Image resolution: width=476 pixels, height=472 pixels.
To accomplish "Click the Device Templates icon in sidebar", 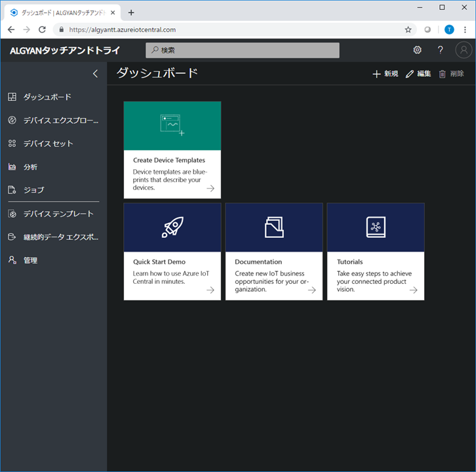I will tap(12, 214).
